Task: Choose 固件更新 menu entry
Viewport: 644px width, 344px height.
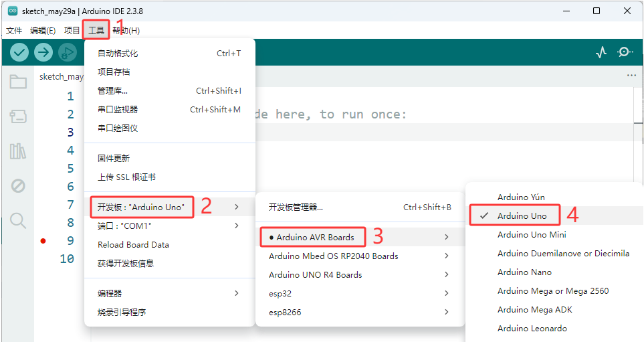Action: click(170, 158)
